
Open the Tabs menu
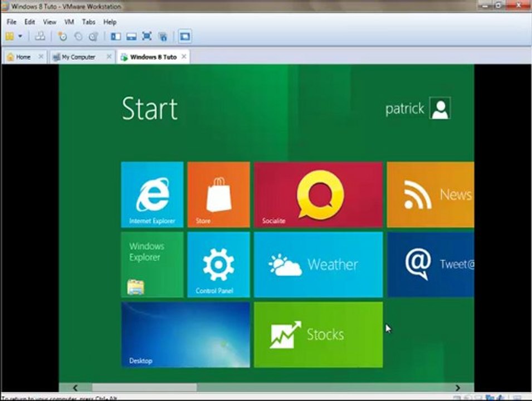(x=89, y=22)
